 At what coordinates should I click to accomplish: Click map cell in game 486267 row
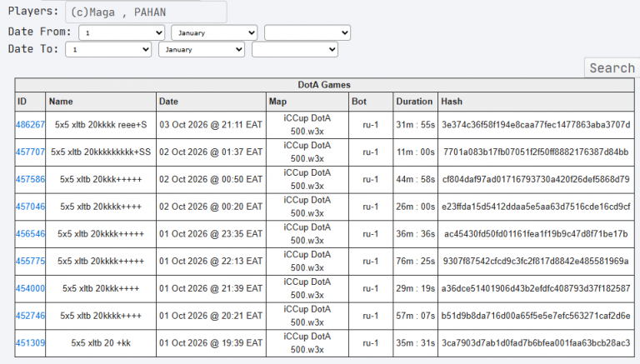[307, 124]
